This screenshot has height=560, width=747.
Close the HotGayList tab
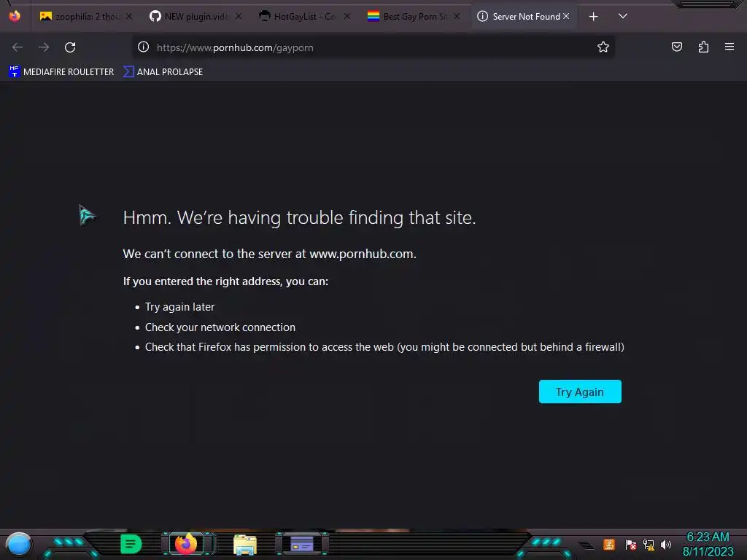pyautogui.click(x=347, y=16)
